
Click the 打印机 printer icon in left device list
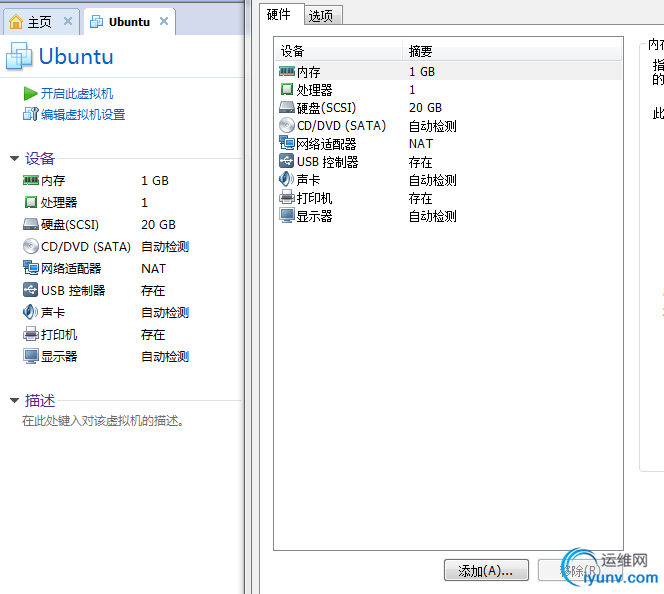(30, 334)
